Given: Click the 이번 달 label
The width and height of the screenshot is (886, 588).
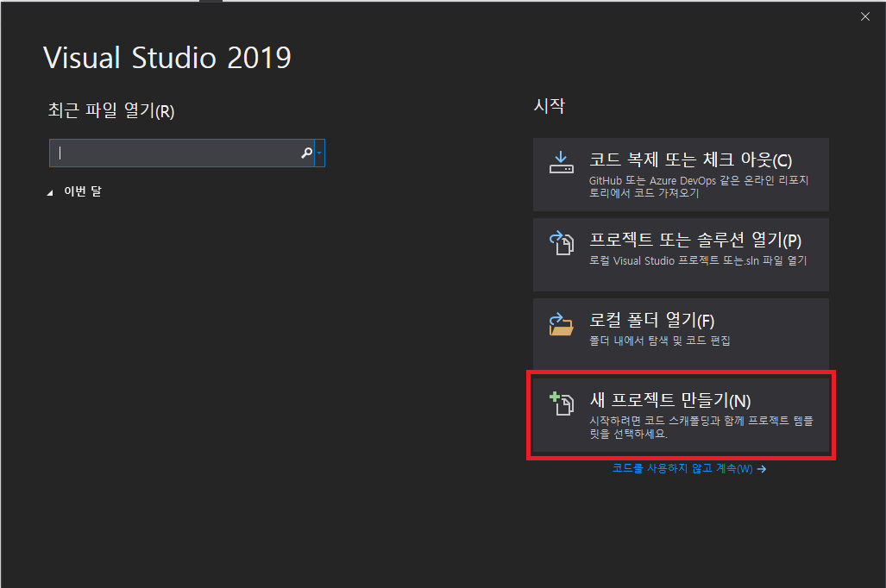Looking at the screenshot, I should [83, 191].
